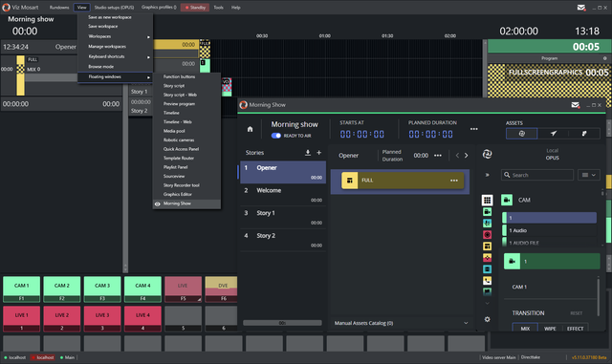
Task: Click the Standby button
Action: [195, 8]
